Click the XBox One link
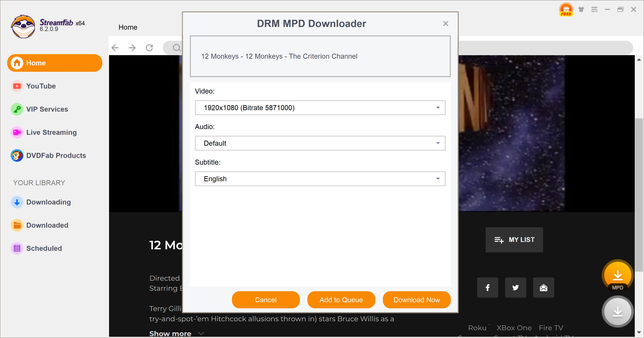The height and width of the screenshot is (338, 644). click(514, 328)
